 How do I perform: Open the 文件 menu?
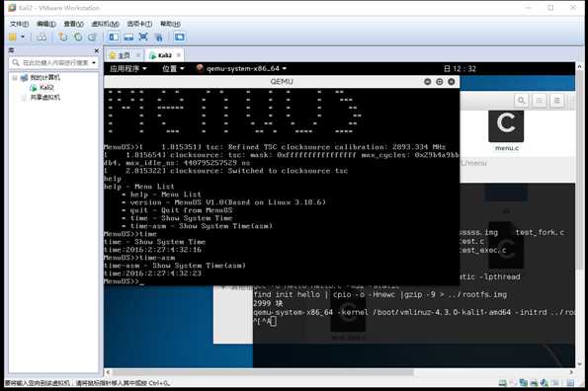(x=19, y=24)
